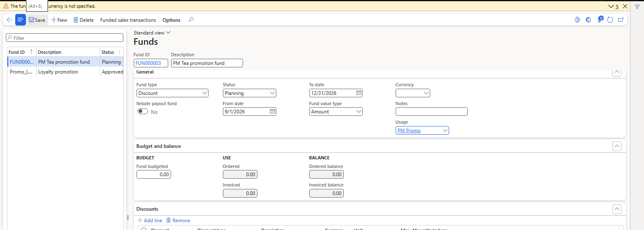
Task: Click the Invoiced balance value field
Action: (327, 193)
